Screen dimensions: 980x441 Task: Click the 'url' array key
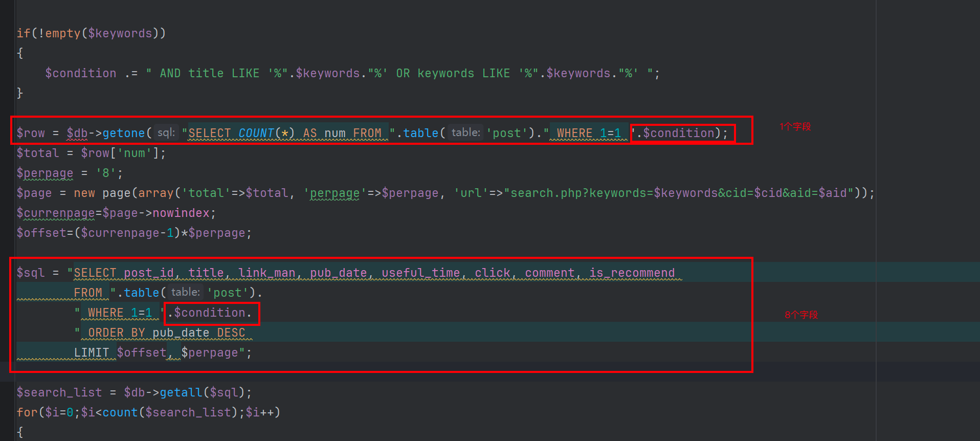pyautogui.click(x=471, y=193)
